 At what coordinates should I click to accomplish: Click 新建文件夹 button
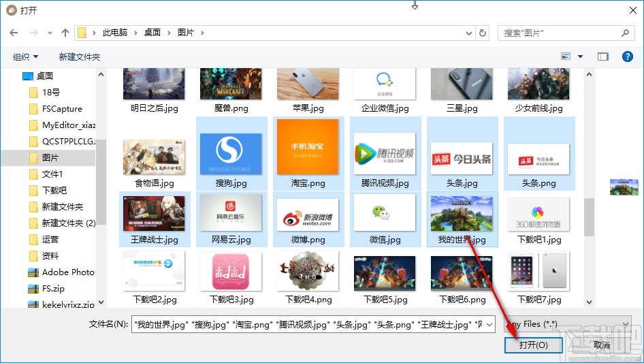click(79, 57)
